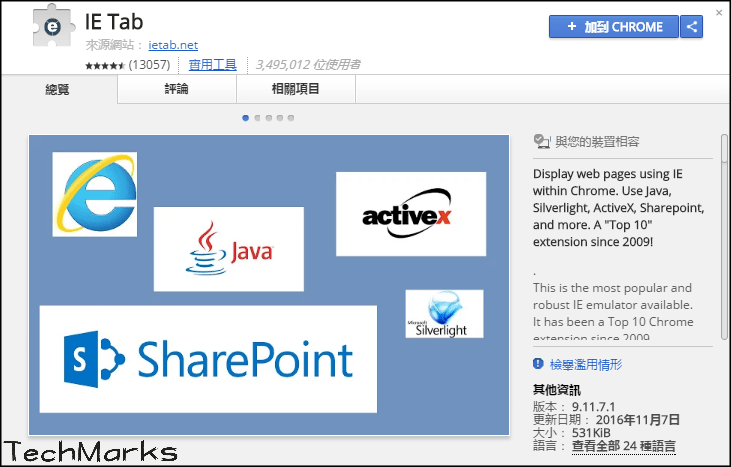Click the size 531KiB text

coord(591,433)
